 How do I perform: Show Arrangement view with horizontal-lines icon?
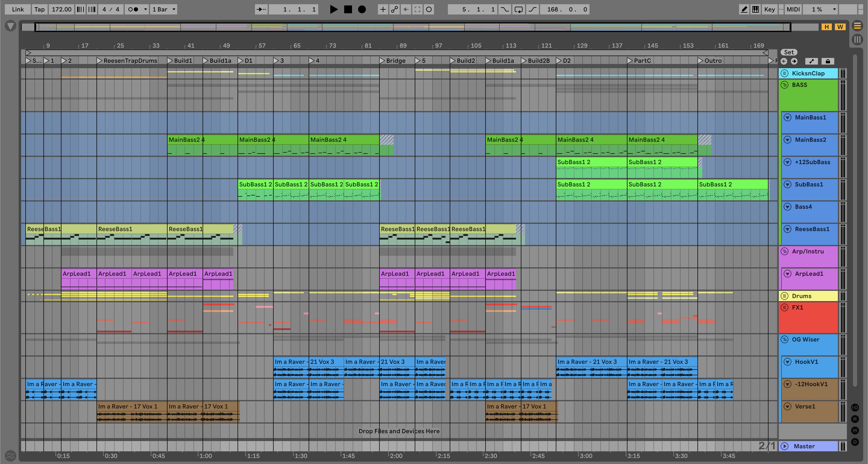(857, 26)
